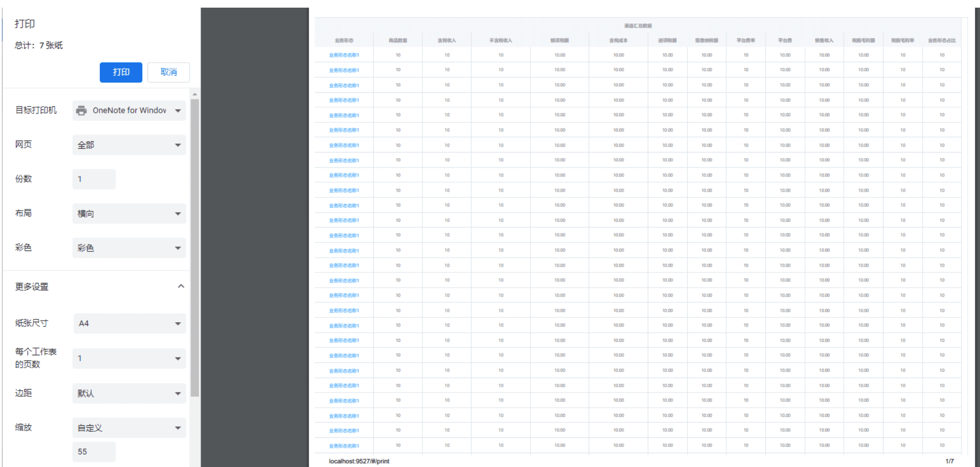
Task: Click the first 业务形态名称1 link in preview
Action: [x=344, y=55]
